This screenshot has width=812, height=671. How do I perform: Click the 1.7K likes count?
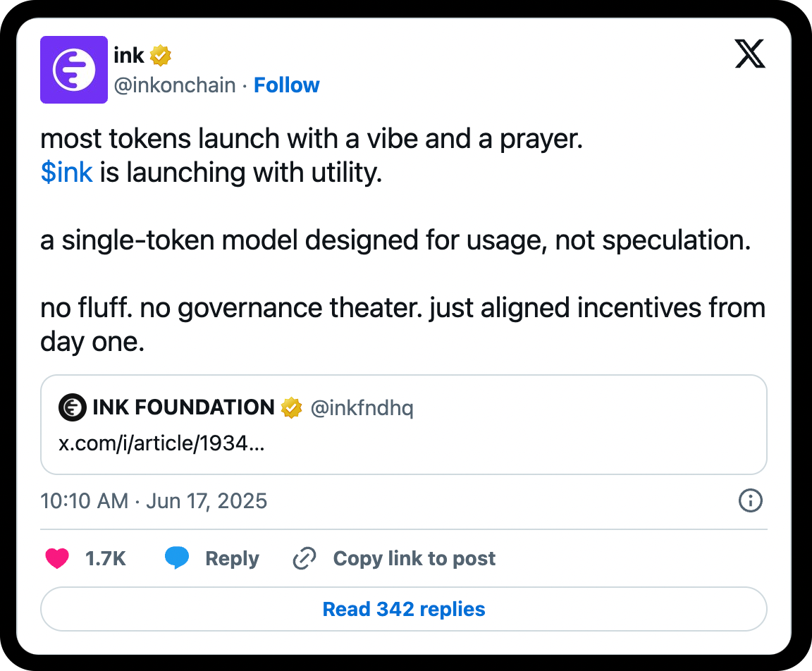(x=106, y=559)
